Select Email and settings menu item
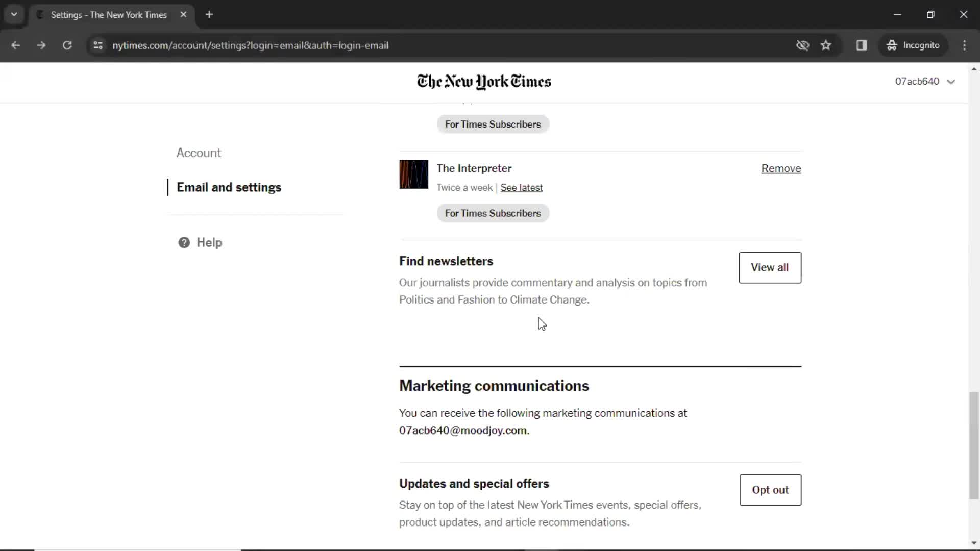Viewport: 980px width, 551px height. 229,187
